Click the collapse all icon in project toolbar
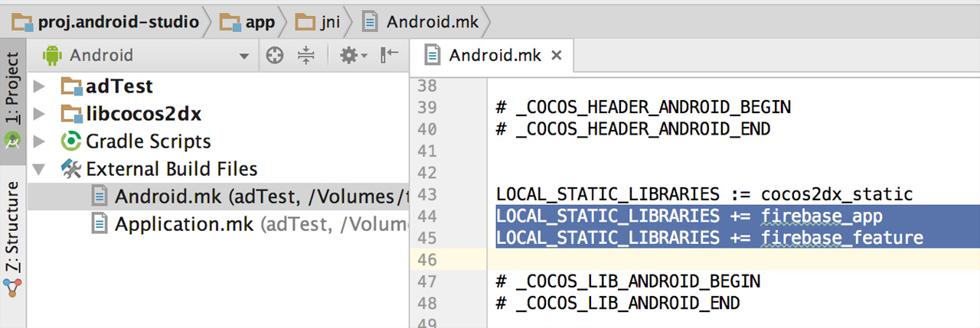980x328 pixels. pyautogui.click(x=306, y=55)
